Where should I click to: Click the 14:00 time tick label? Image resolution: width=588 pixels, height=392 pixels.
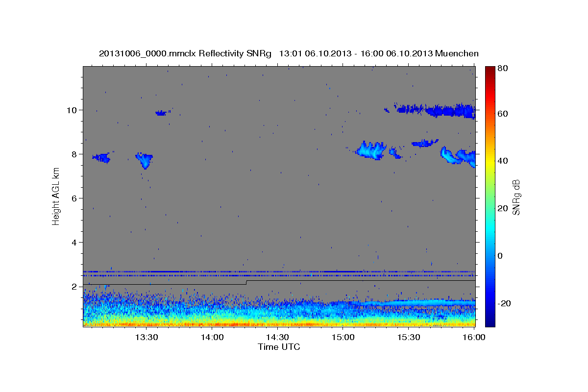tap(212, 337)
